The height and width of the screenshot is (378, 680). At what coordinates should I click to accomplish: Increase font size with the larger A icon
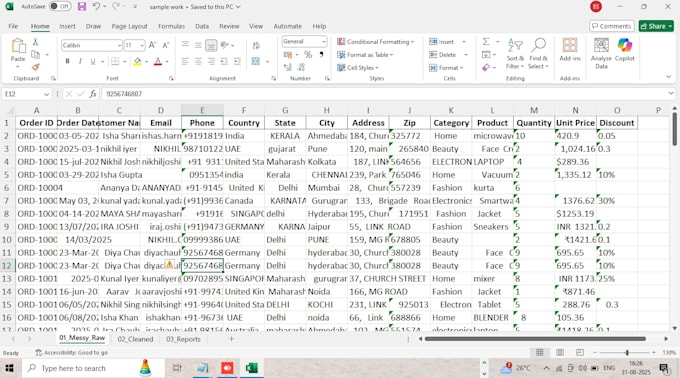tap(153, 45)
